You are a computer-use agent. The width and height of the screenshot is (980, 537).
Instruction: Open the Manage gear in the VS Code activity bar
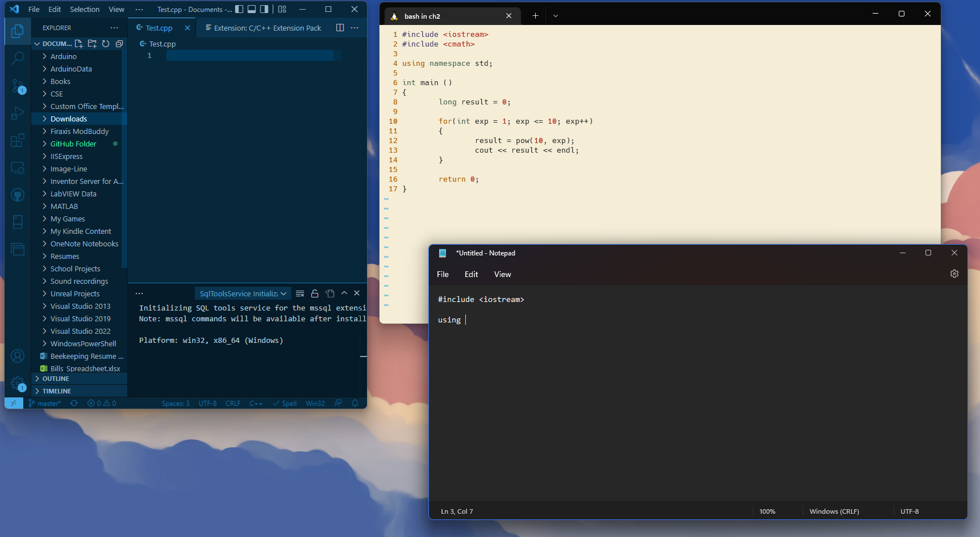(x=18, y=383)
